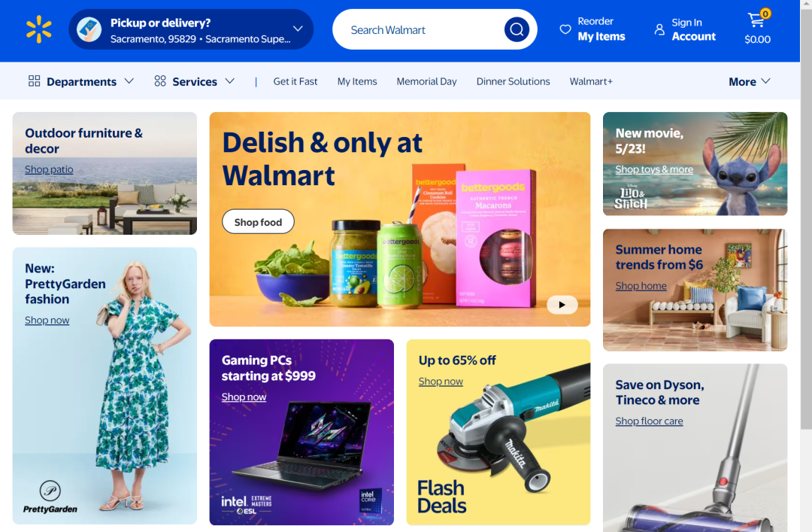Click the Sign In person icon
The image size is (812, 532).
click(x=659, y=29)
